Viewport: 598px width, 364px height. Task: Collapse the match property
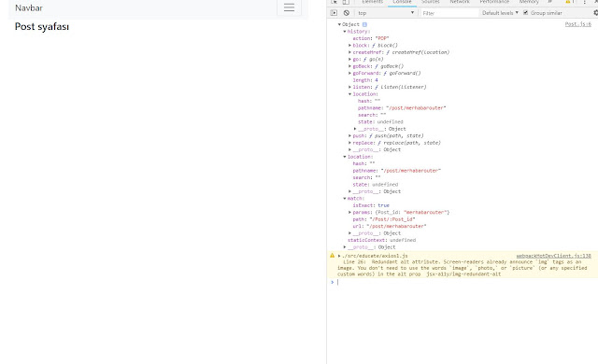point(345,199)
